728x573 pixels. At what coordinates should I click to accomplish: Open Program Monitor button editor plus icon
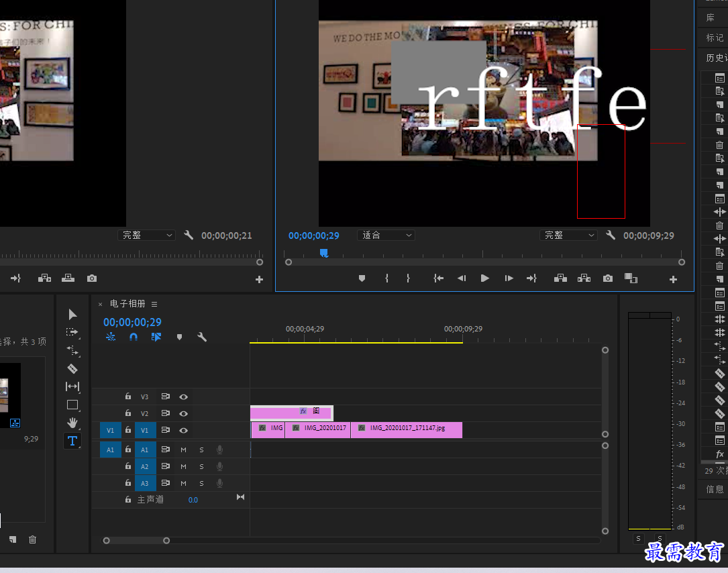coord(673,279)
